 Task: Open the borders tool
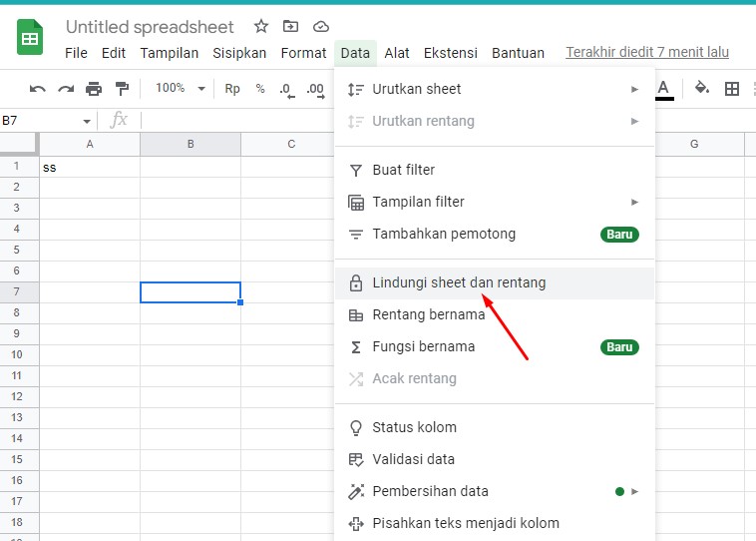tap(732, 89)
